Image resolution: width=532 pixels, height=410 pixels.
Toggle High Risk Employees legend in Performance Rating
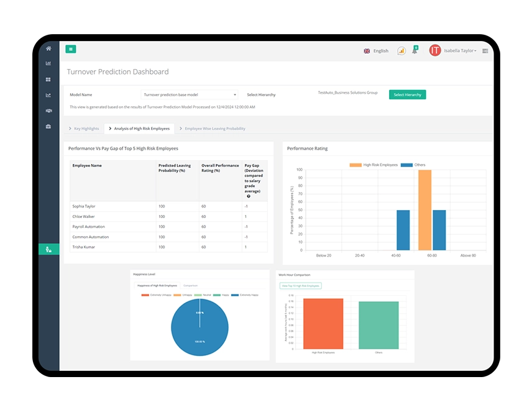(x=374, y=165)
